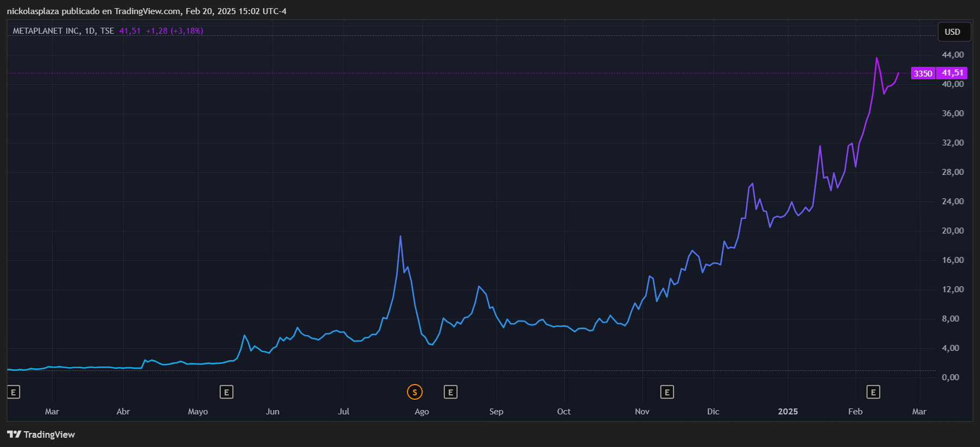Click the Sep month label
Screen dimensions: 980x447
click(496, 412)
